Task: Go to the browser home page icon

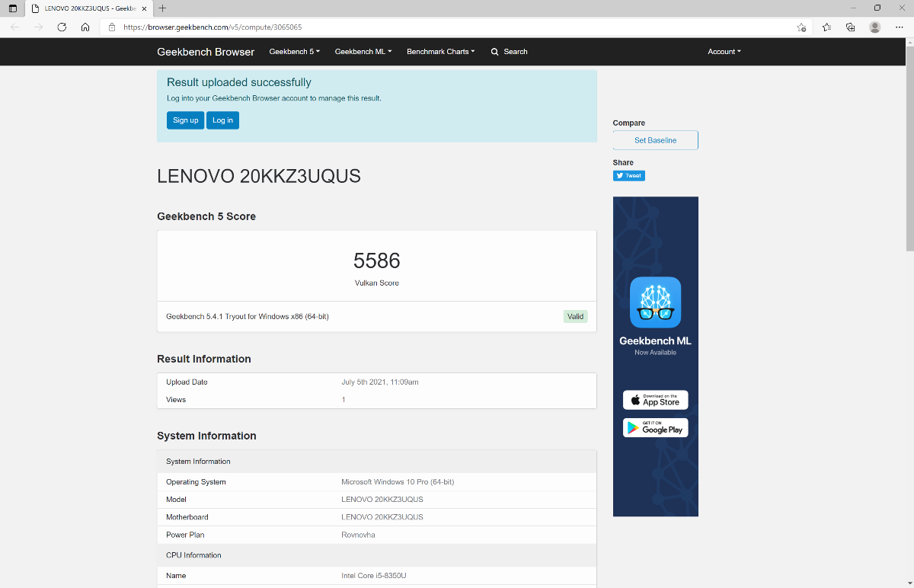Action: tap(85, 27)
